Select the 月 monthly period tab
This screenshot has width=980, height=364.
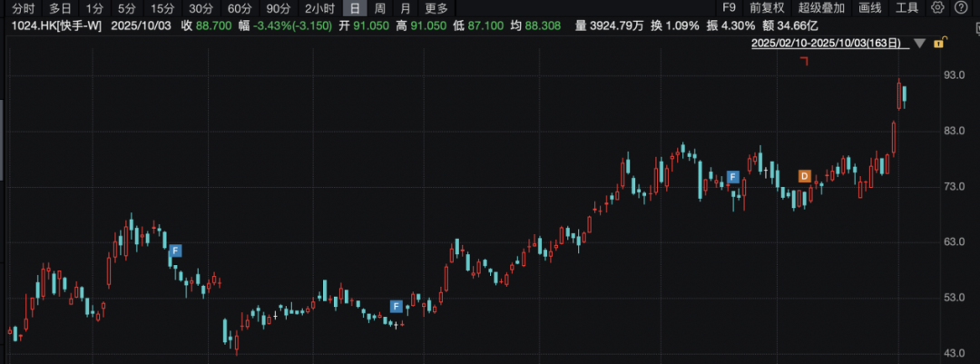pyautogui.click(x=406, y=8)
